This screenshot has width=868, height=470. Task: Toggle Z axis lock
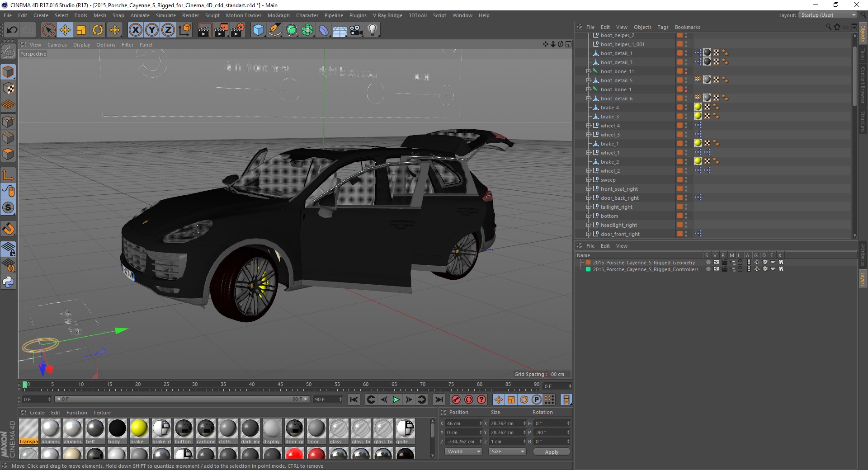coord(168,30)
